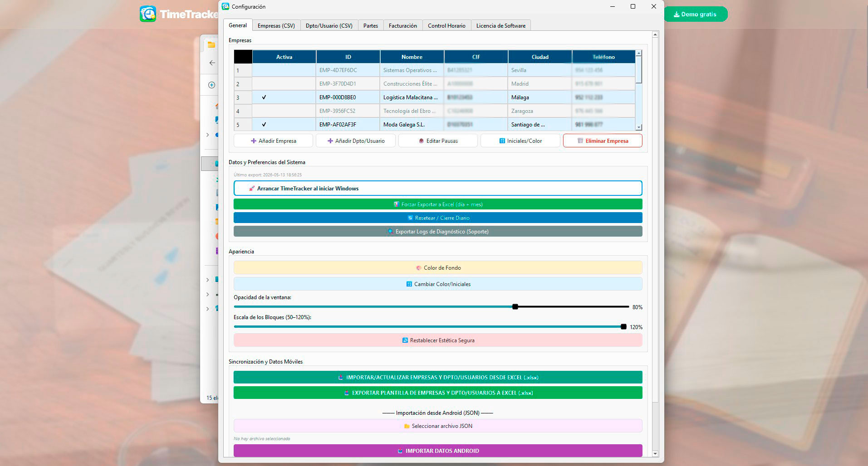Click the Zaragoza city cell
This screenshot has height=466, width=868.
coord(540,111)
